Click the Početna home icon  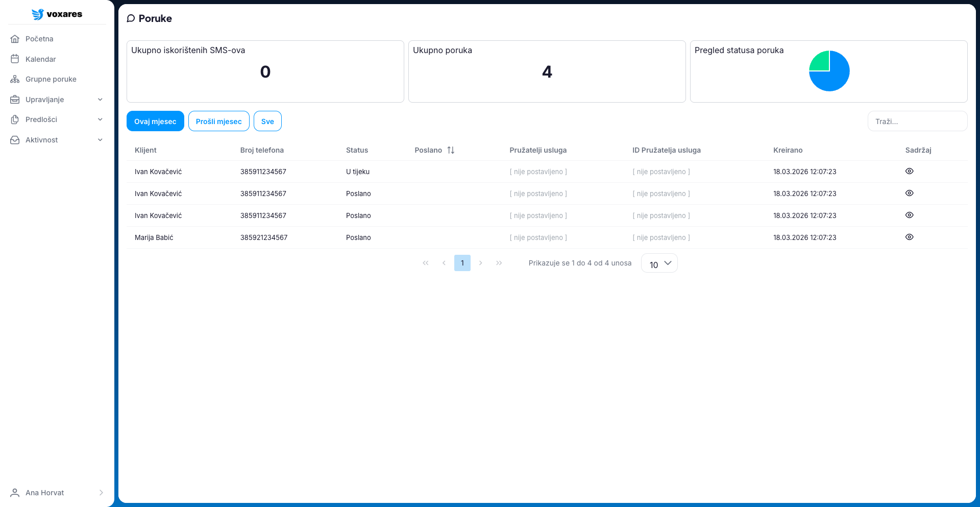(15, 39)
